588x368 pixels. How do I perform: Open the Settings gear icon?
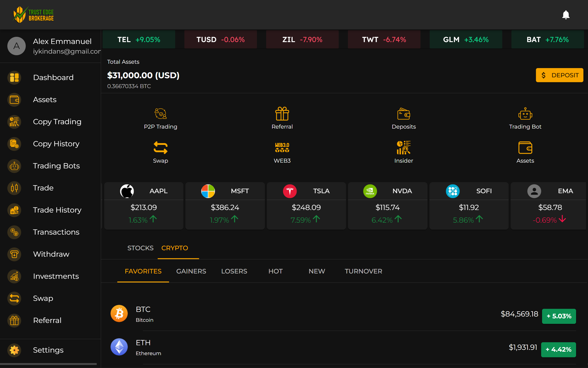(14, 350)
